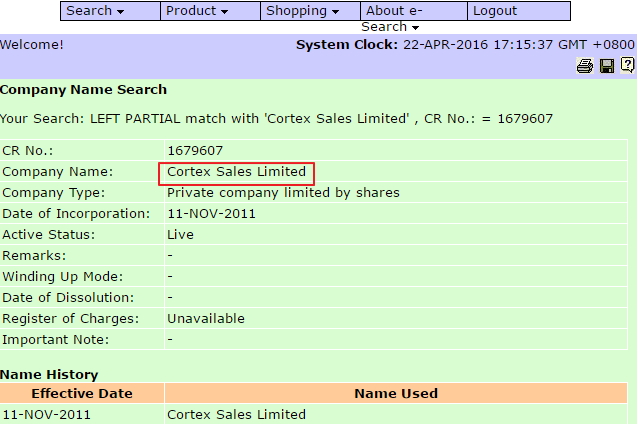The height and width of the screenshot is (424, 638).
Task: Select company name Cortex Sales Limited in details
Action: (x=236, y=172)
